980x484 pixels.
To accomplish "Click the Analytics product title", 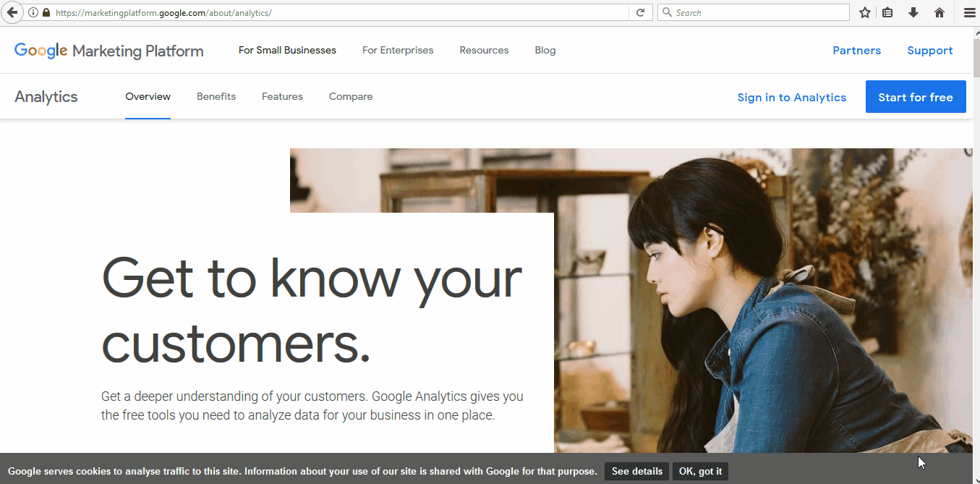I will point(46,97).
